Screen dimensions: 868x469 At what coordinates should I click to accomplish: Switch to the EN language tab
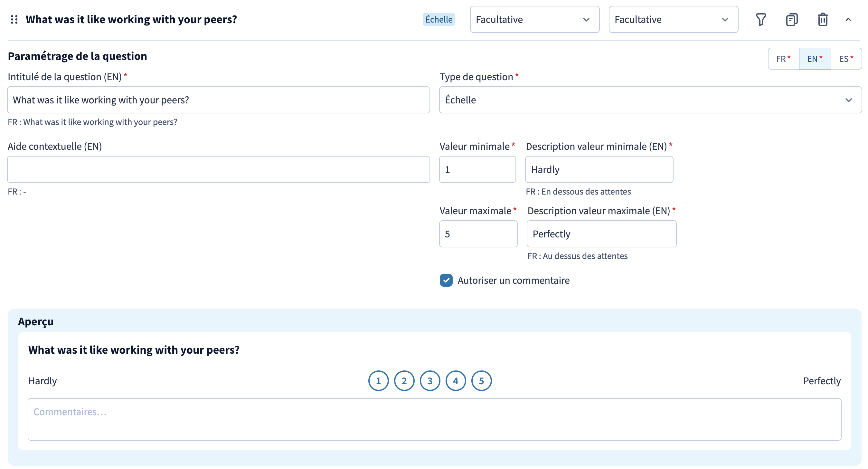pyautogui.click(x=815, y=59)
